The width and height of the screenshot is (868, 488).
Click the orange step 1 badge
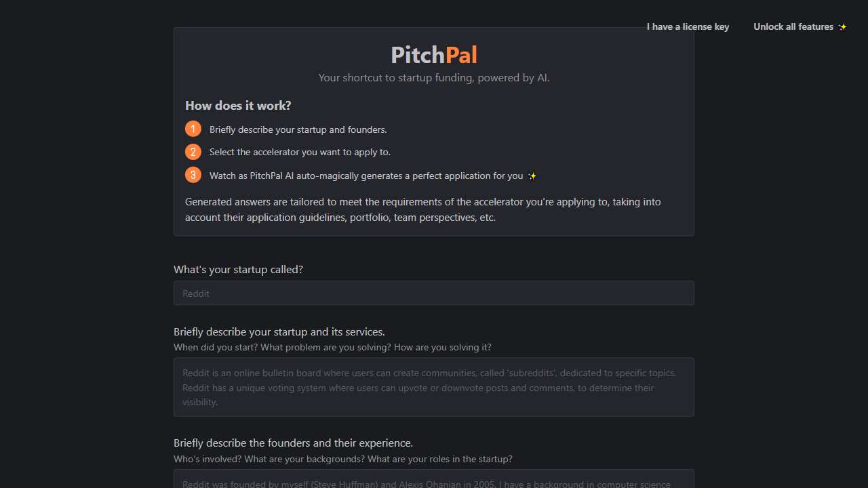tap(193, 128)
